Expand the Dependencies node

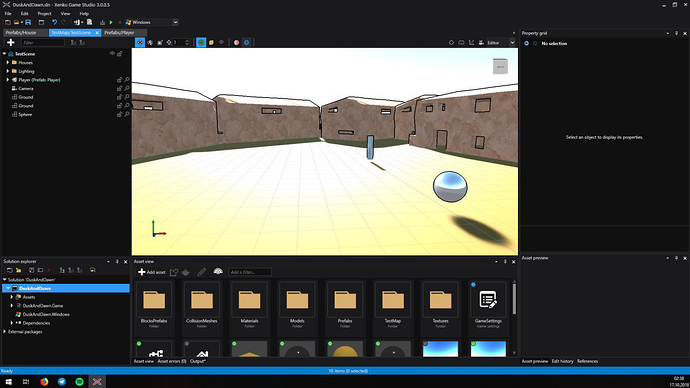(12, 323)
